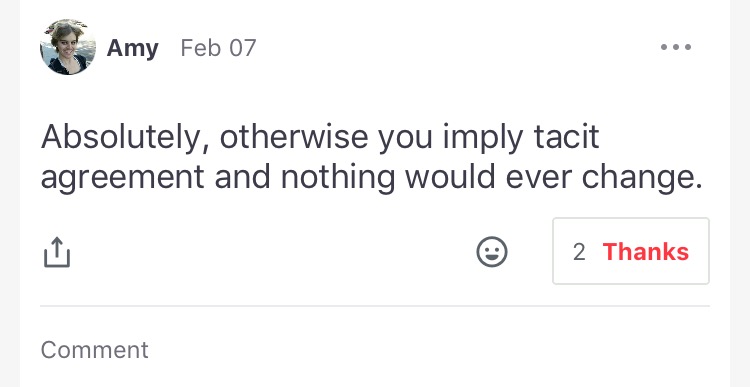View the 2 thanks count

[579, 252]
